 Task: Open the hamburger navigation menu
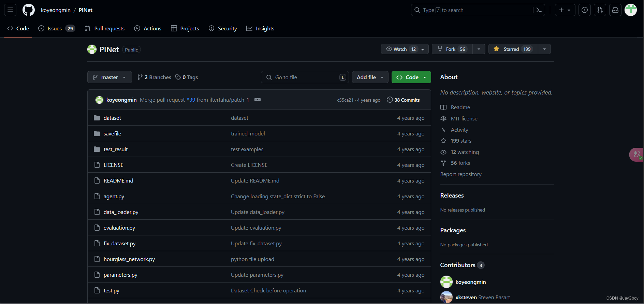(x=10, y=10)
